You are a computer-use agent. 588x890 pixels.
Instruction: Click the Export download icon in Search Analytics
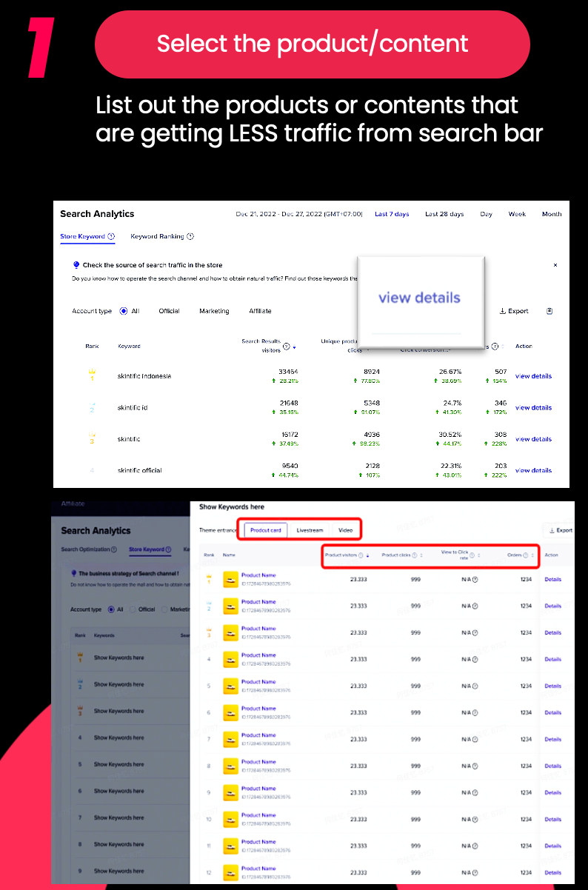(x=503, y=311)
